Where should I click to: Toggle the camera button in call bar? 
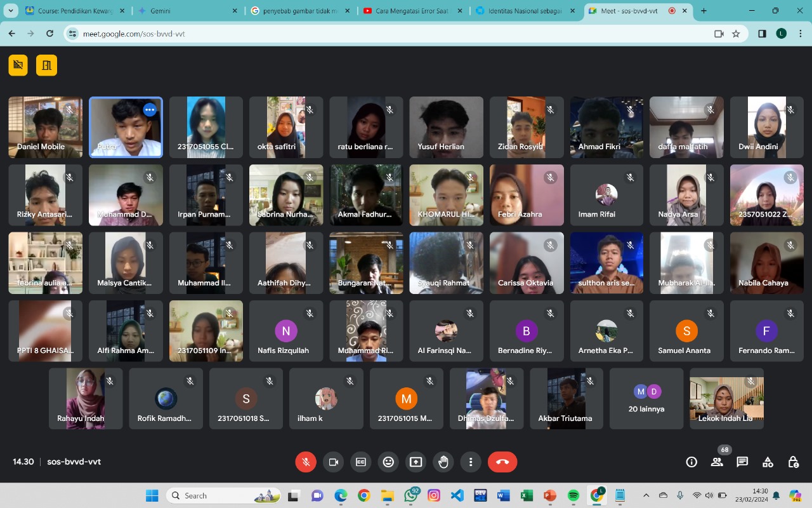(x=333, y=462)
